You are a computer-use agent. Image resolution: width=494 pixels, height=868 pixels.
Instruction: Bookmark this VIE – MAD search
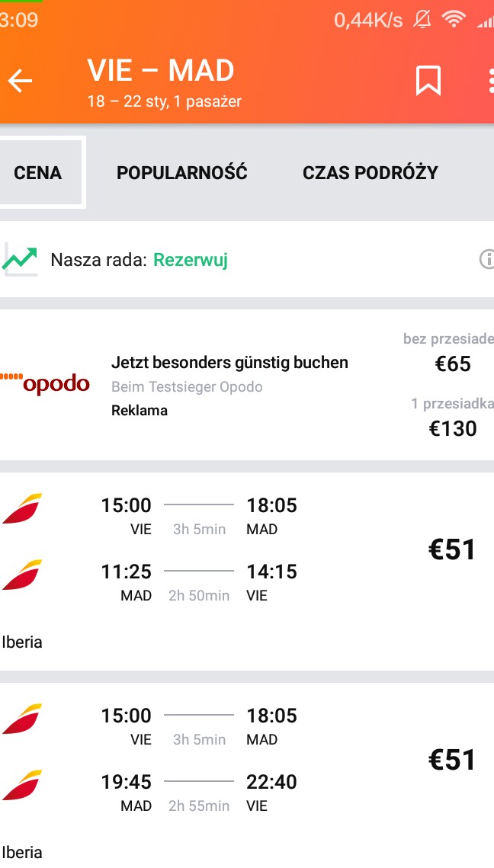(428, 81)
